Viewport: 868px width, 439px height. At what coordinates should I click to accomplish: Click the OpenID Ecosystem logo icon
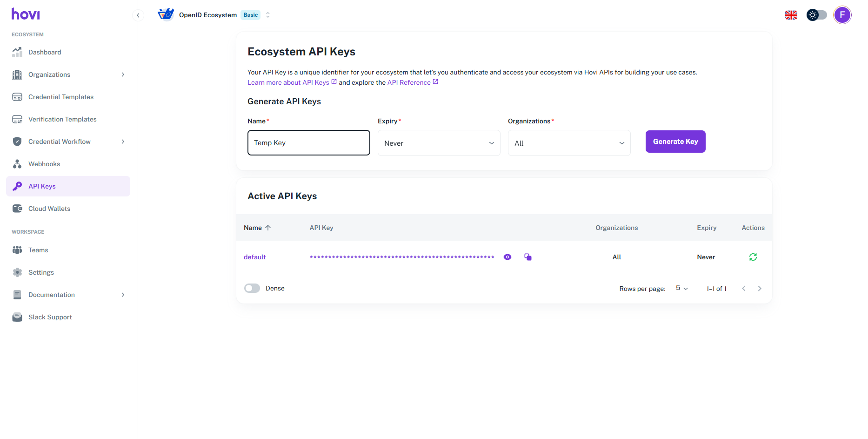coord(166,15)
